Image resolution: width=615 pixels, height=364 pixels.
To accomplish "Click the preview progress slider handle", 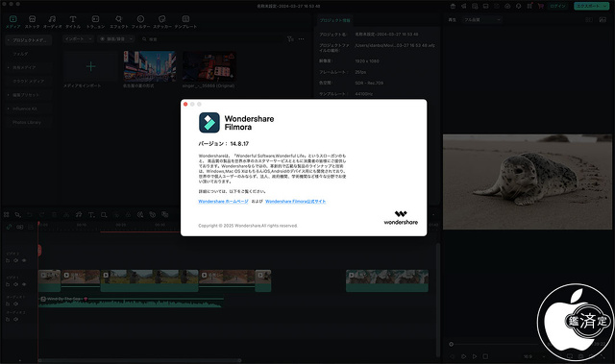I will coord(451,345).
